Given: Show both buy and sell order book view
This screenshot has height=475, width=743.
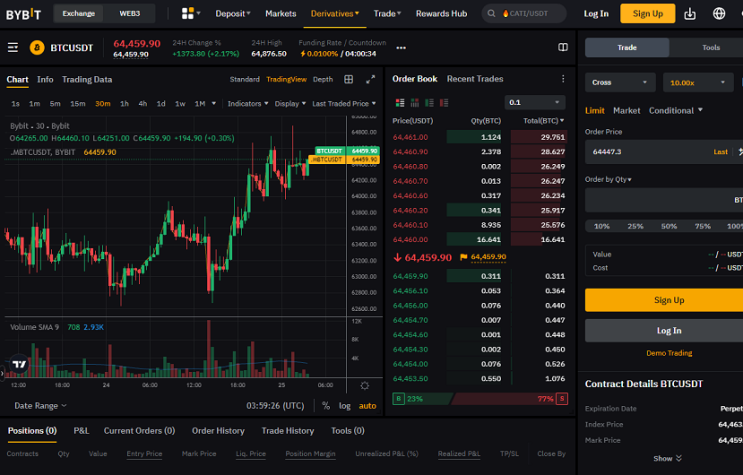Looking at the screenshot, I should pyautogui.click(x=400, y=102).
